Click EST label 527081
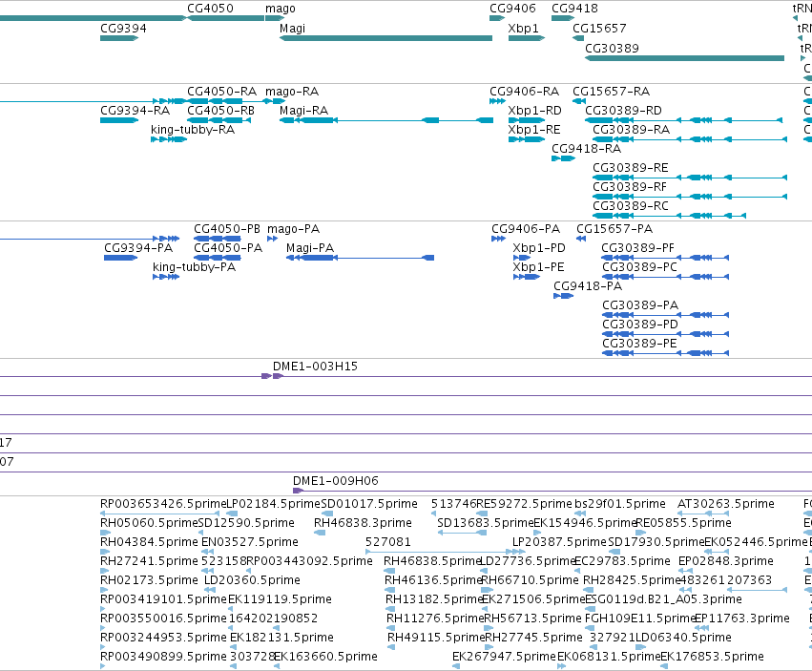 coord(388,542)
